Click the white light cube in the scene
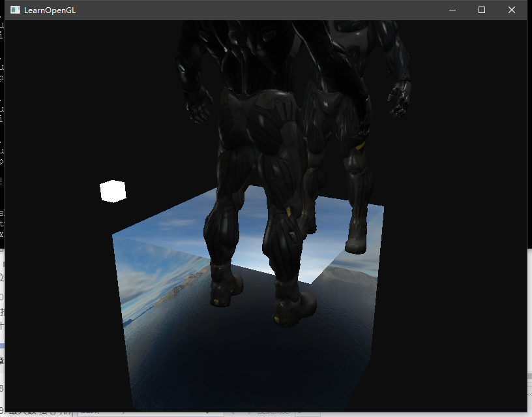 click(113, 190)
